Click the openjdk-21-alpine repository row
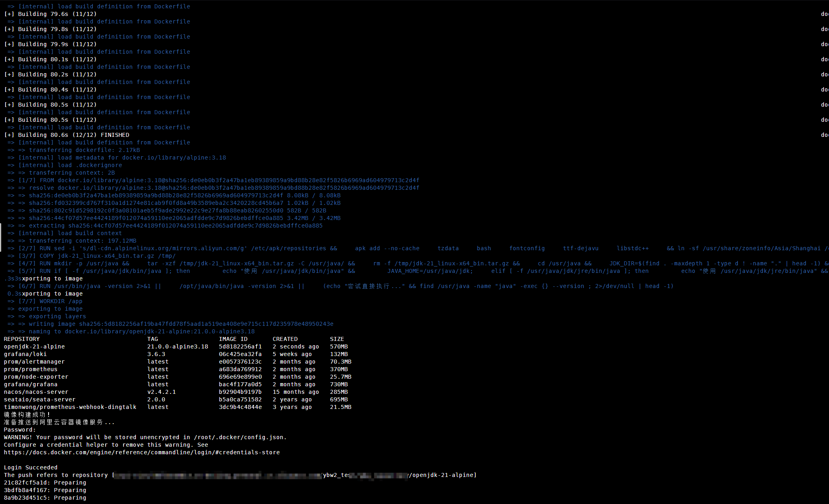The height and width of the screenshot is (504, 829). click(34, 346)
